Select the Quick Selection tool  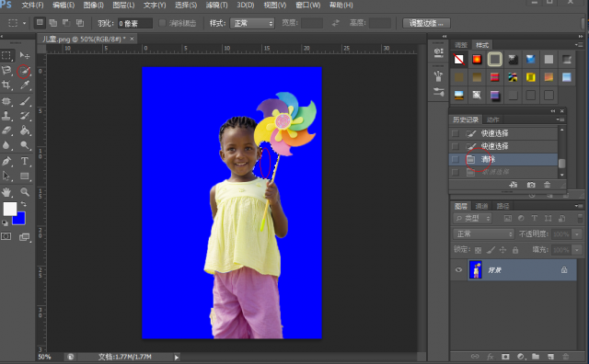click(24, 71)
